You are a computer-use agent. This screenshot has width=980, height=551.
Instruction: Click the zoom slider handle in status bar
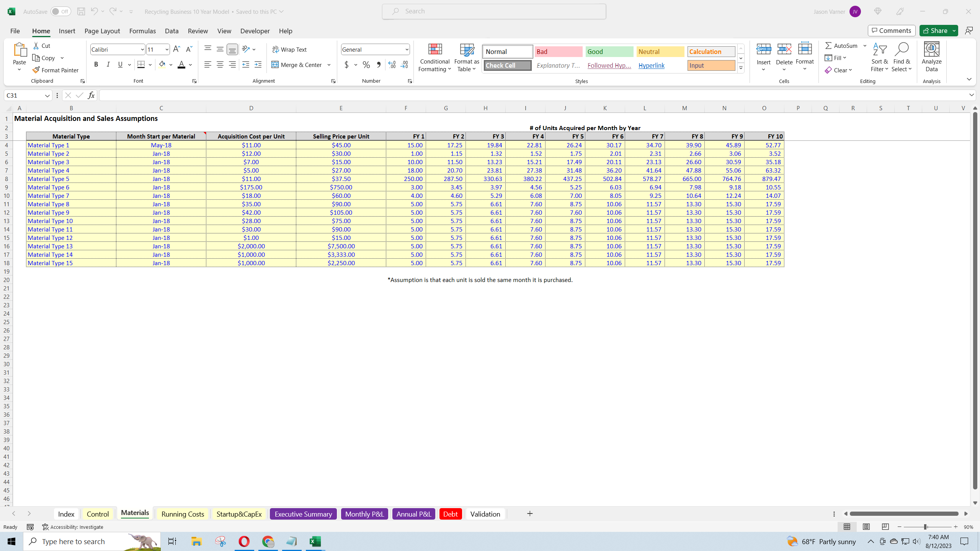click(925, 527)
